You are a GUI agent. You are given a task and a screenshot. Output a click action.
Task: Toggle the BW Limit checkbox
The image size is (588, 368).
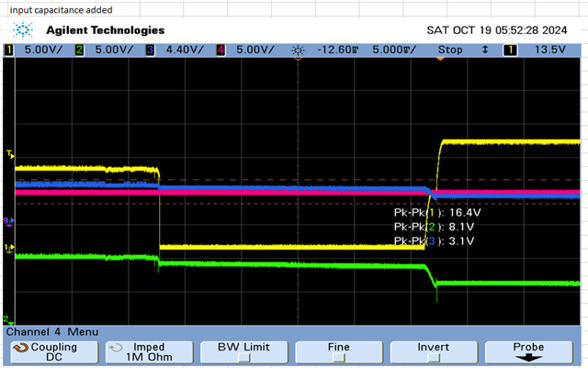click(244, 358)
